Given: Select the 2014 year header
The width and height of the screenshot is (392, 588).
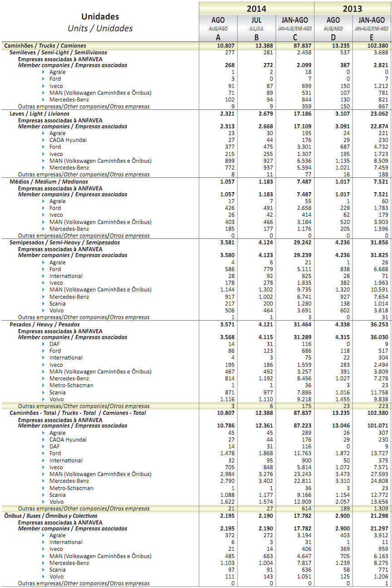Looking at the screenshot, I should coord(256,8).
